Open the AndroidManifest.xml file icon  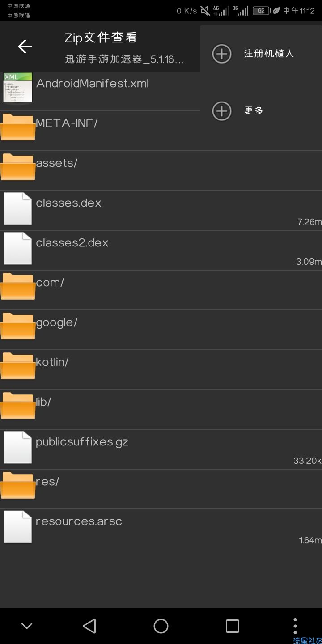tap(18, 87)
